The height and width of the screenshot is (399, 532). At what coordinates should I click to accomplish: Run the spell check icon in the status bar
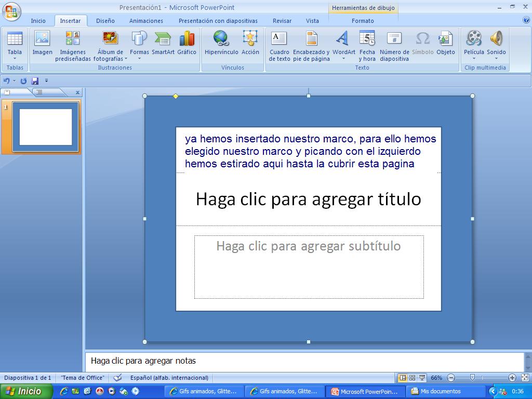[117, 378]
